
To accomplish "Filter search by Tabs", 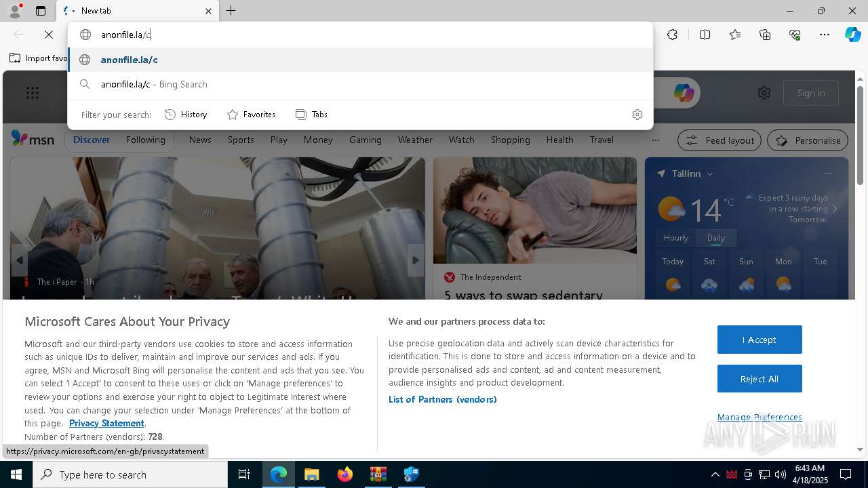I will (x=311, y=115).
